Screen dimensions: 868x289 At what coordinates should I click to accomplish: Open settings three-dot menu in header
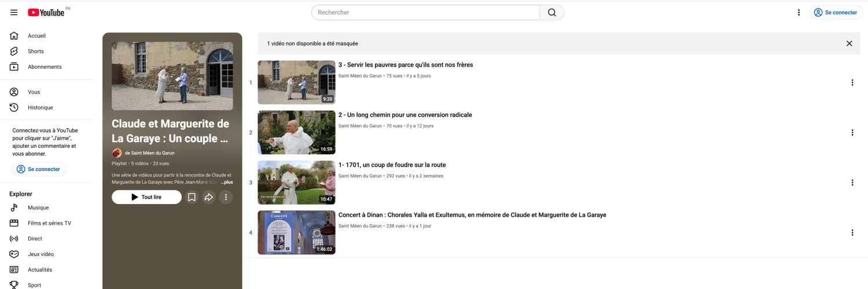799,12
